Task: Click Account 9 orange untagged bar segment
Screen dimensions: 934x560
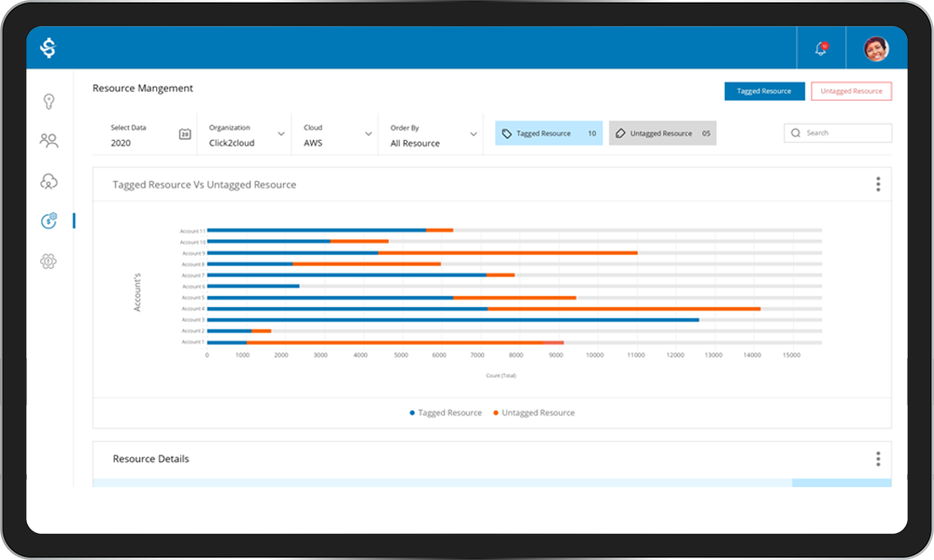Action: [507, 253]
